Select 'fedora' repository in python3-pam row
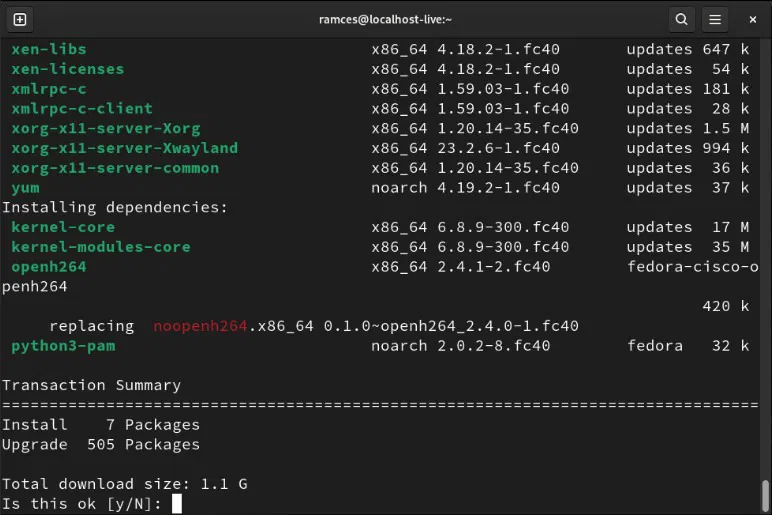772x515 pixels. point(655,346)
